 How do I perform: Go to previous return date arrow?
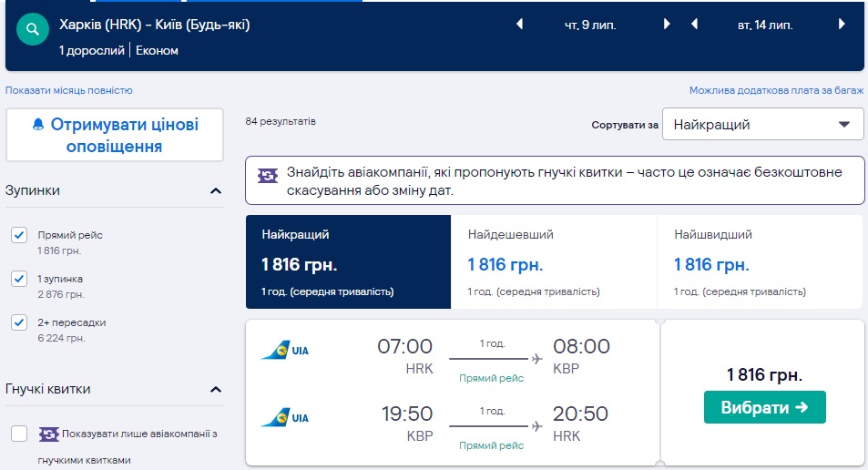pyautogui.click(x=695, y=25)
